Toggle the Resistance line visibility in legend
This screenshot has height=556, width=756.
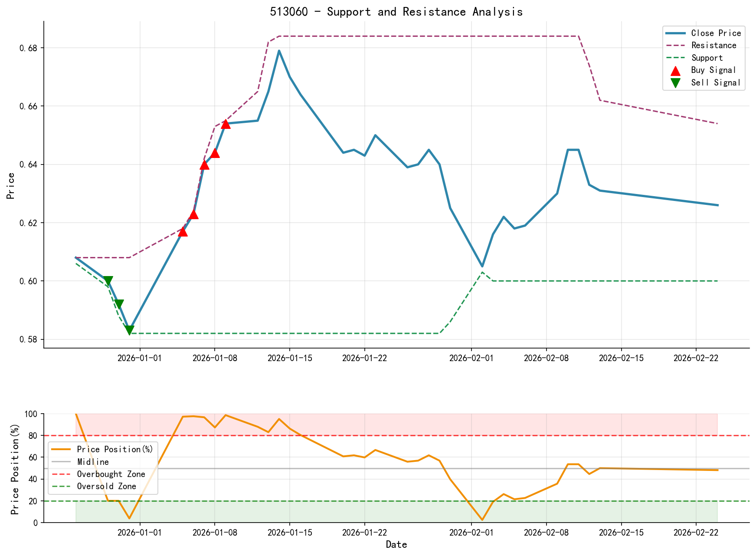[x=714, y=45]
